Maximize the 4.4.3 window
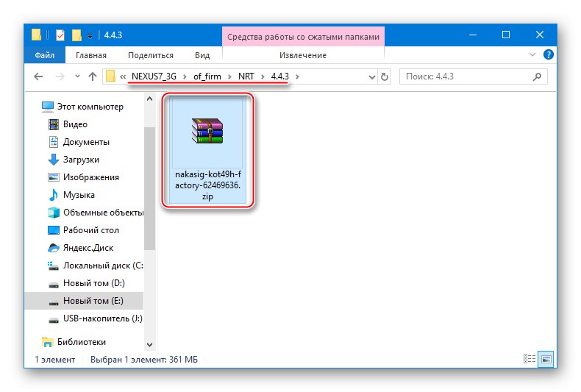Image resolution: width=581 pixels, height=392 pixels. (x=506, y=35)
